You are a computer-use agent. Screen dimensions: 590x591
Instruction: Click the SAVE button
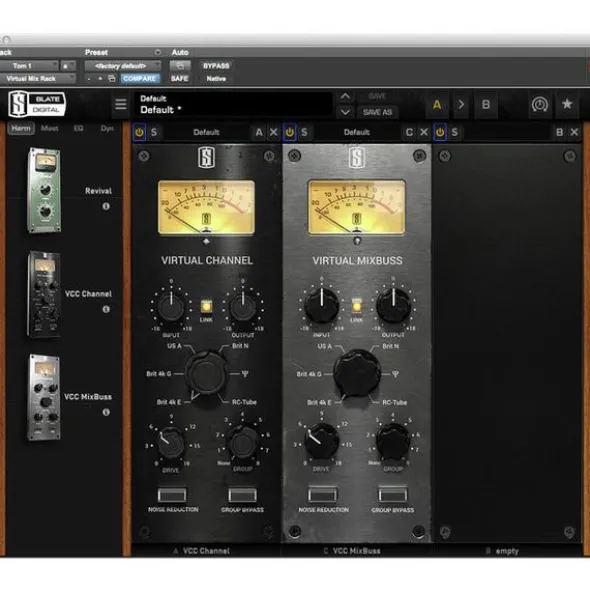tap(377, 96)
